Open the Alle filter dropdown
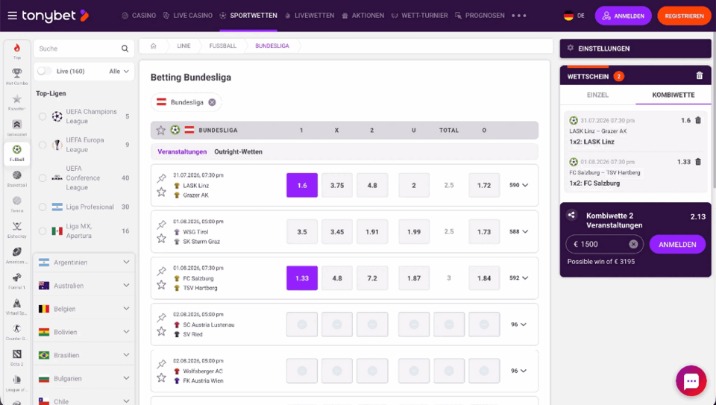Viewport: 716px width, 405px height. [119, 71]
